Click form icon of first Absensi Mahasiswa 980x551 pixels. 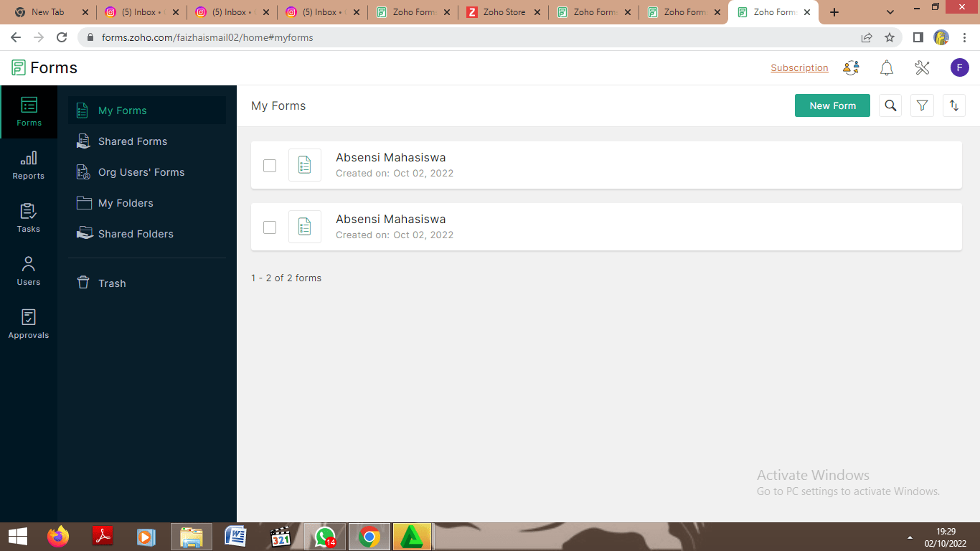[305, 165]
